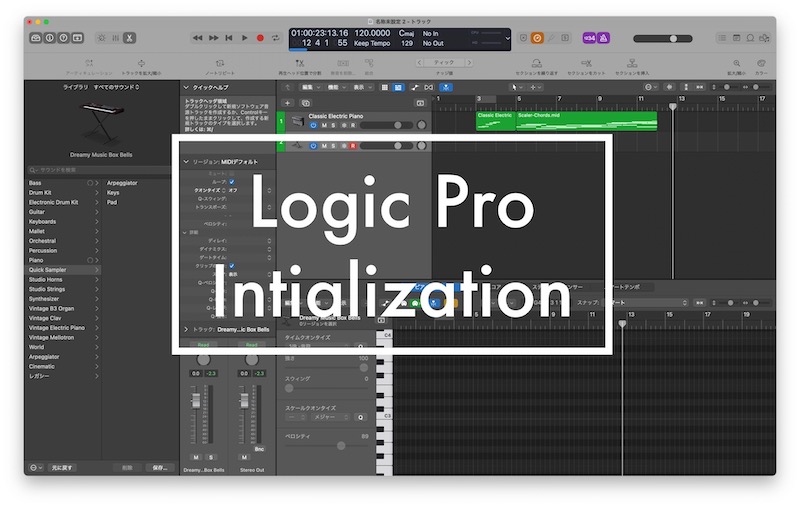The image size is (800, 507).
Task: Open the Loop Browser
Action: (x=751, y=38)
